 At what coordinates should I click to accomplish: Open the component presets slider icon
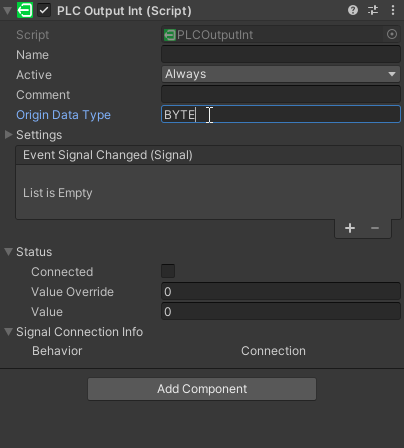[373, 10]
